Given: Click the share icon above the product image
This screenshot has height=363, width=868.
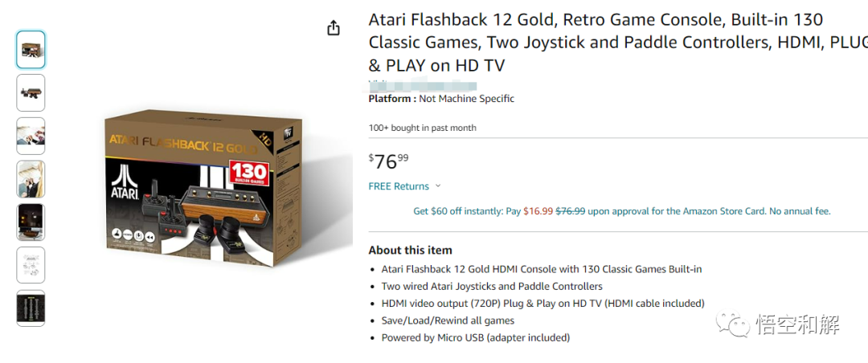Looking at the screenshot, I should point(334,28).
